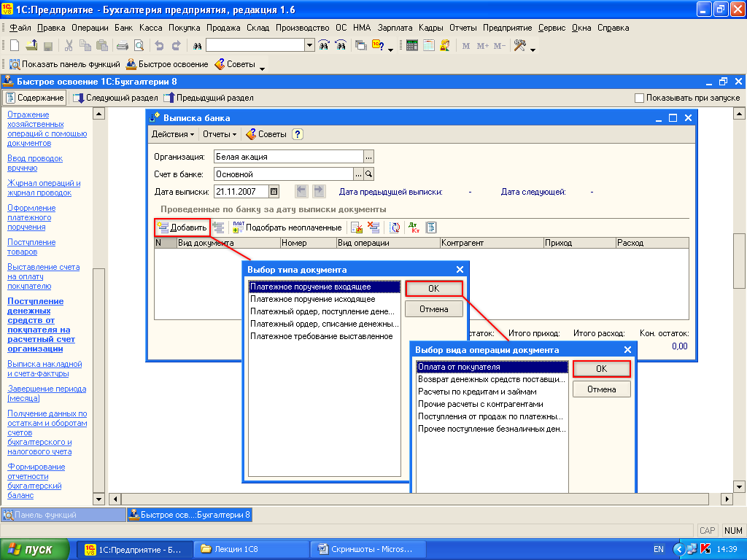Screen dimensions: 747x560
Task: Switch to Быстрое осв...Бухгалтерии 8 window tab
Action: (x=190, y=515)
